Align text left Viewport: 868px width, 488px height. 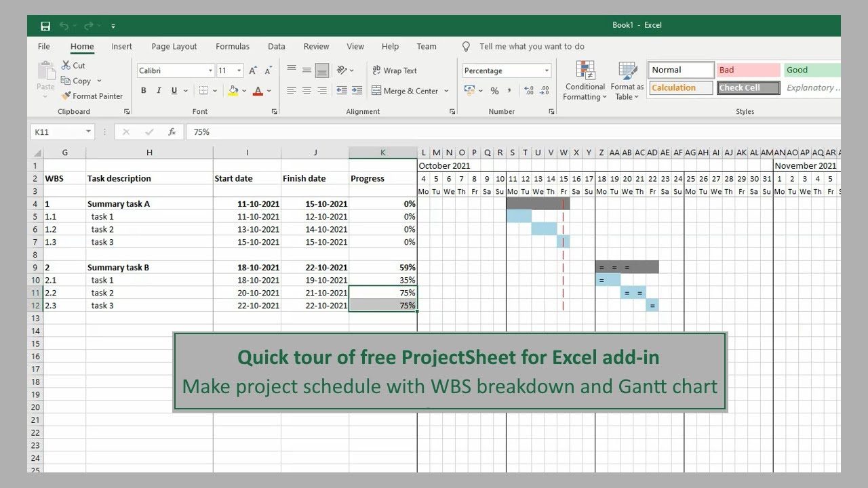pyautogui.click(x=292, y=91)
